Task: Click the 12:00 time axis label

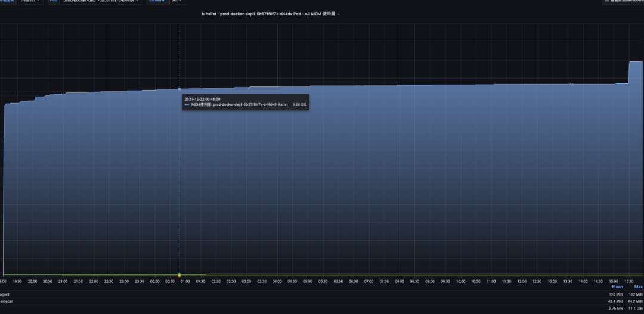Action: [x=522, y=282]
